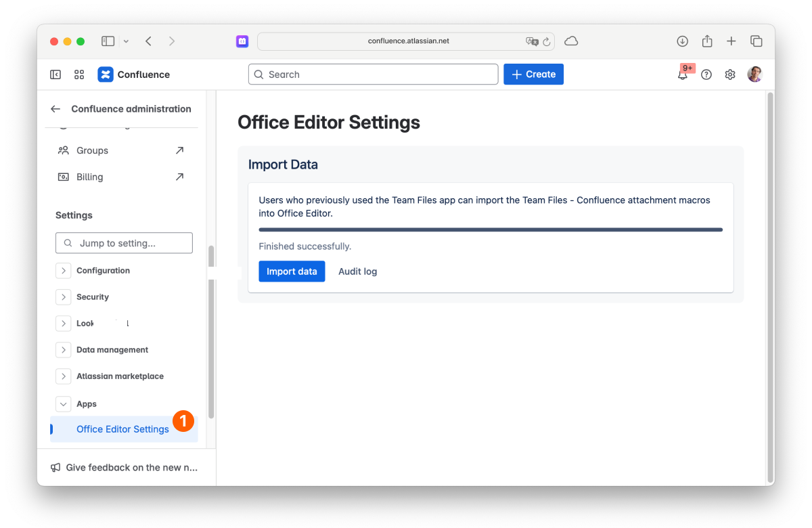Click the "Import Data" heading
Image resolution: width=812 pixels, height=528 pixels.
(283, 164)
